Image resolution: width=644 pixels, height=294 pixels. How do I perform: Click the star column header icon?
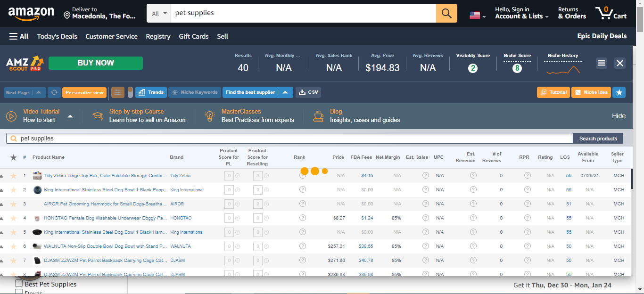pyautogui.click(x=13, y=157)
